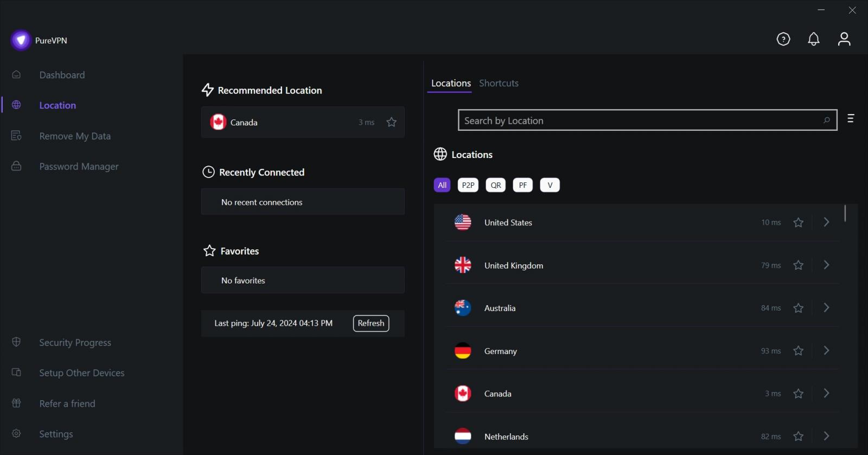Refresh the server ping times
The width and height of the screenshot is (868, 455).
pos(371,323)
